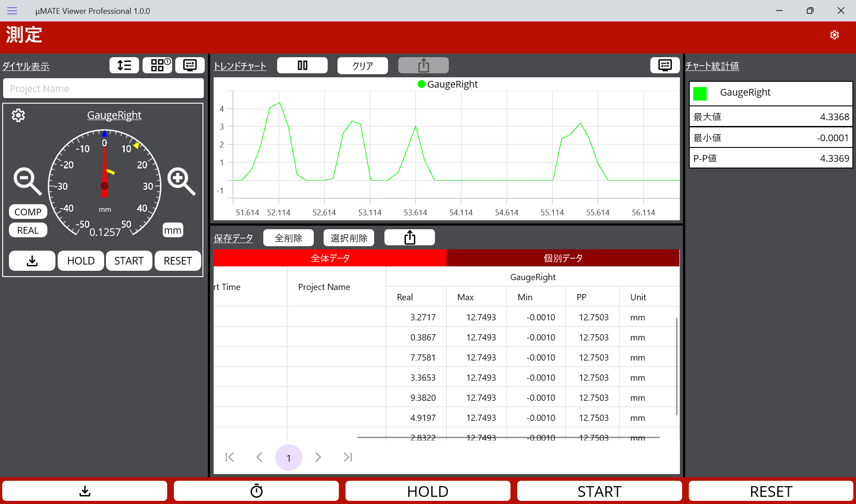856x504 pixels.
Task: Zoom out the dial gauge
Action: [27, 181]
